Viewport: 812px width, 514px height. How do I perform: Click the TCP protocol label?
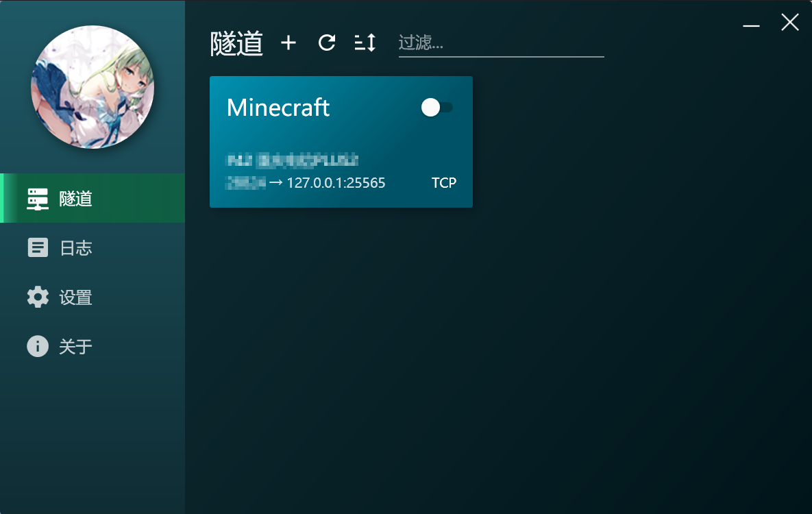point(444,182)
